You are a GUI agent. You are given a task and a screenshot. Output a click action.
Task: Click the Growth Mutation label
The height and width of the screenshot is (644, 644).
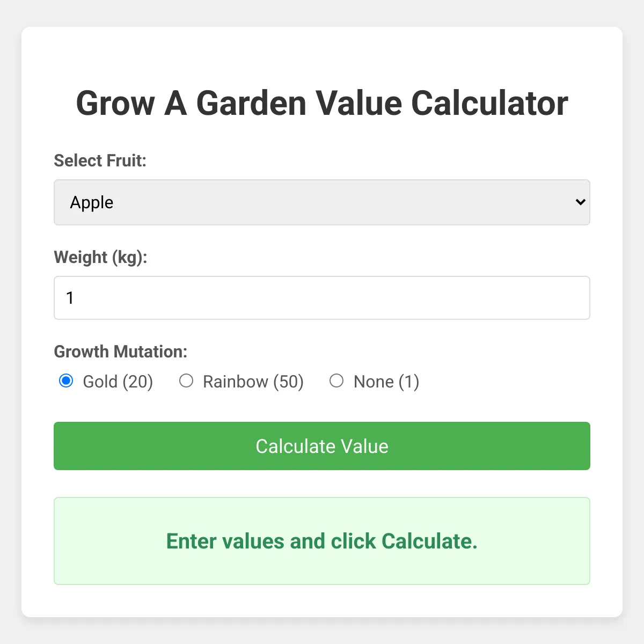pyautogui.click(x=121, y=352)
